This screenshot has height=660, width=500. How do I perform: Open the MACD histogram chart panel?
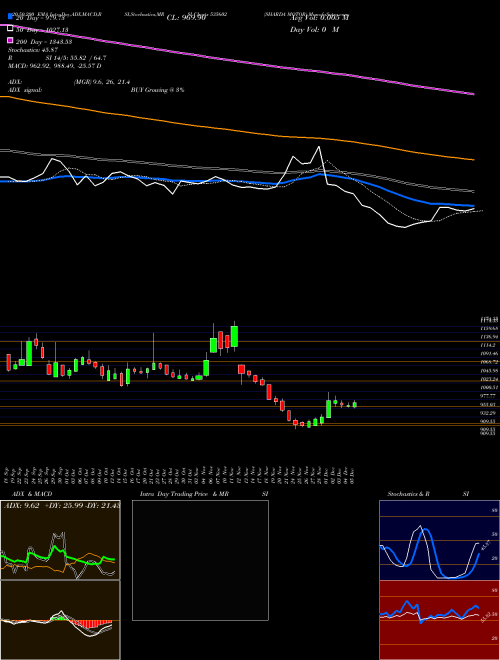60,620
